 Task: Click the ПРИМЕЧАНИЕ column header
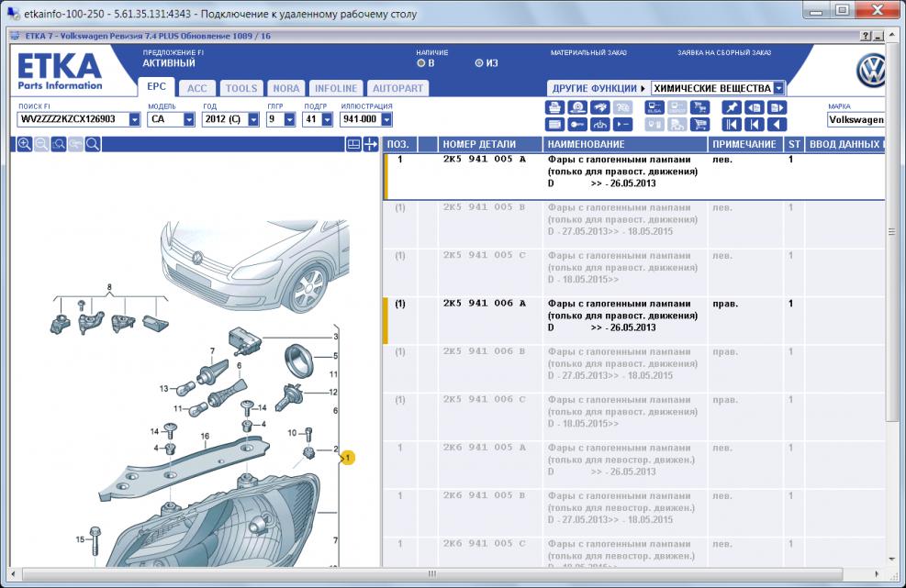[x=745, y=144]
